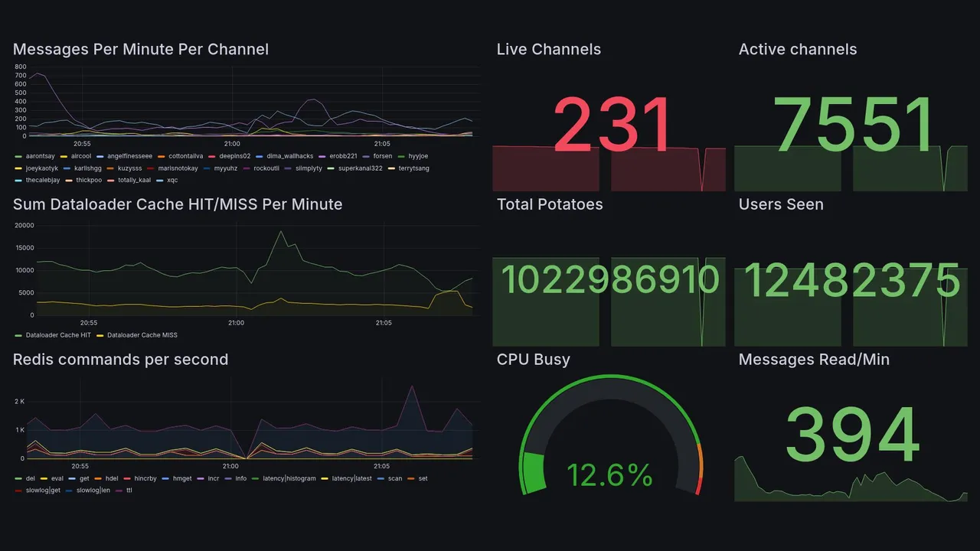
Task: Click the Live Channels value 231
Action: point(612,126)
